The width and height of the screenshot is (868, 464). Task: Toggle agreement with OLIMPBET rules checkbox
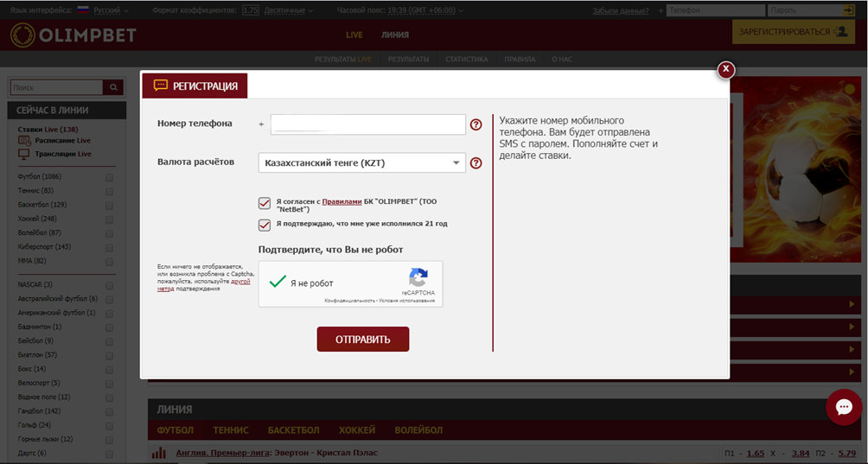pos(265,204)
